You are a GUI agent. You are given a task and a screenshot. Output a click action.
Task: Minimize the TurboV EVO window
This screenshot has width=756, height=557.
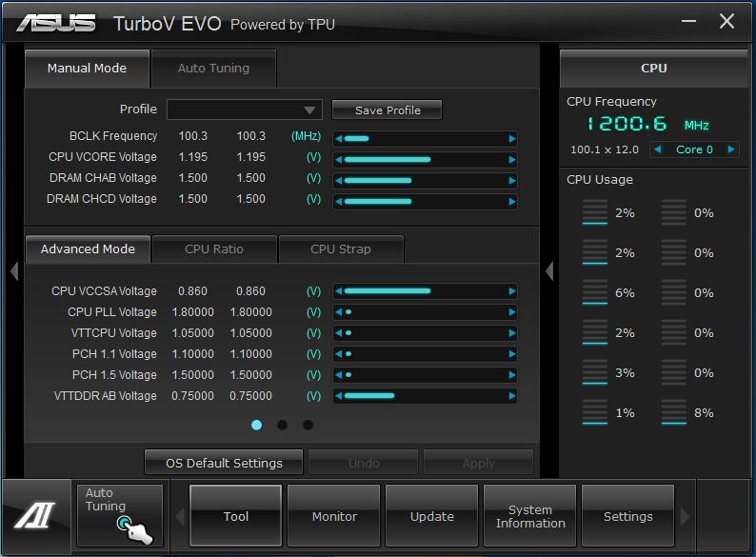[688, 21]
